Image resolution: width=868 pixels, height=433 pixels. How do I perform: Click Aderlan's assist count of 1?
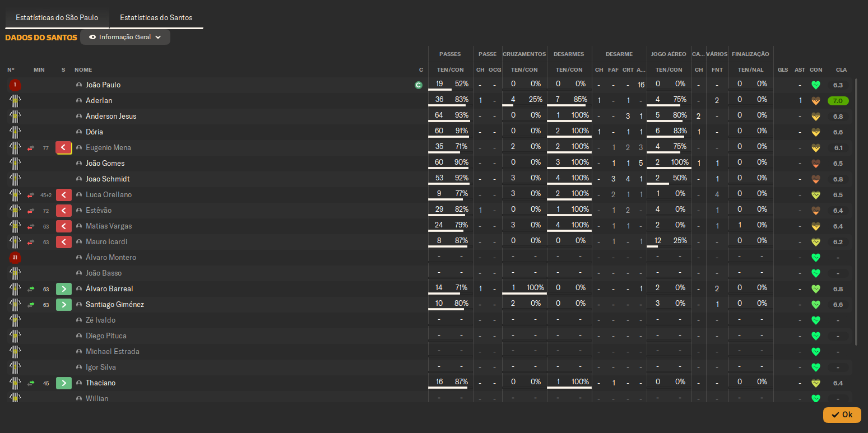800,101
